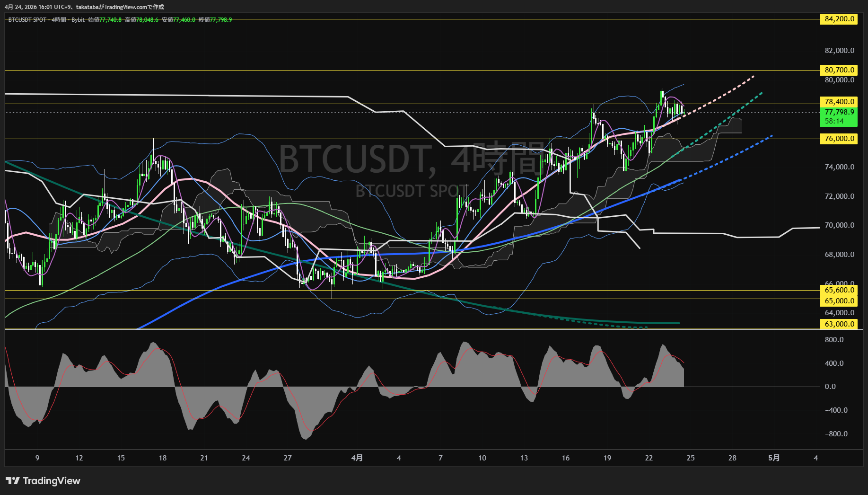Click the green current price label 77,798.9
Screen dimensions: 868x495
click(x=839, y=112)
